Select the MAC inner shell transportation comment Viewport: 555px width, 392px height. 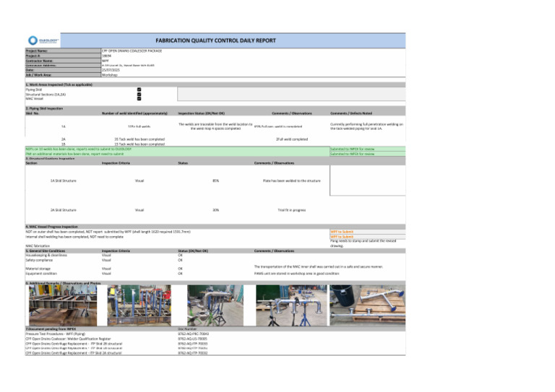pyautogui.click(x=319, y=267)
